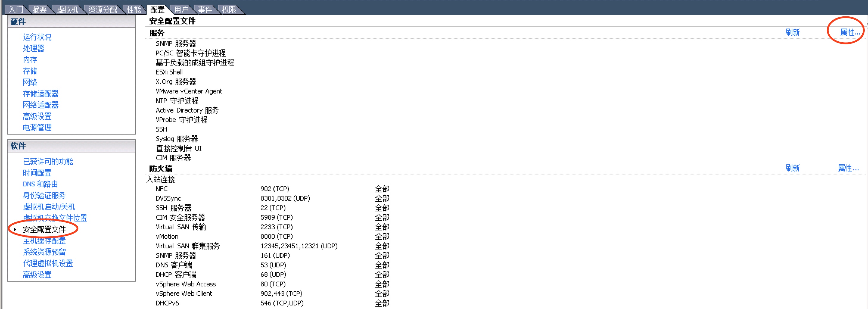Select the SSH service entry

tap(161, 129)
